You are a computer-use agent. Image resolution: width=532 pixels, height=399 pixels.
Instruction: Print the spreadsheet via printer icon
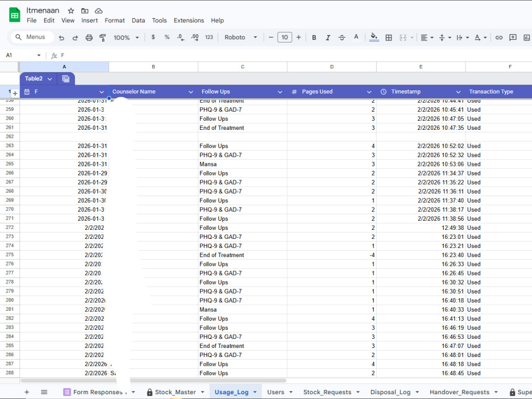(89, 38)
